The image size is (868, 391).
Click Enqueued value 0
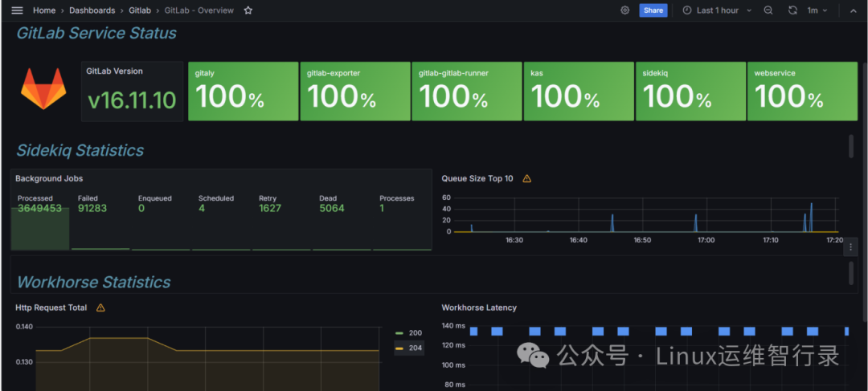point(141,209)
